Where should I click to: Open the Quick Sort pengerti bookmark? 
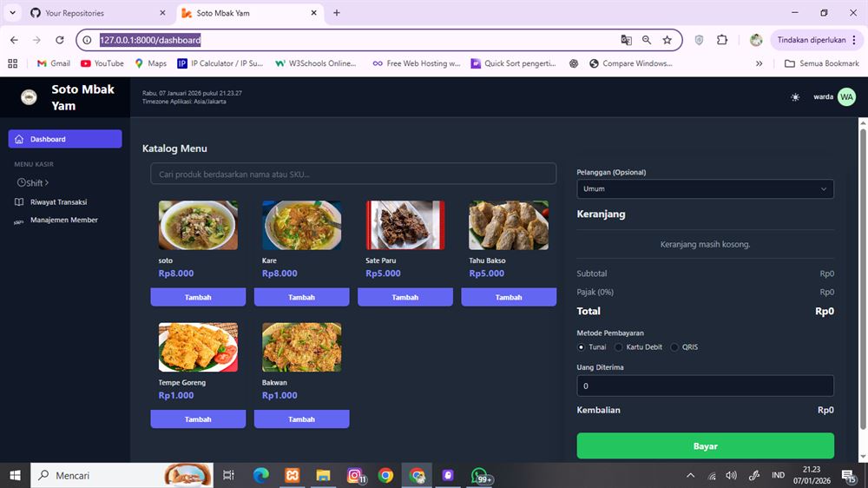(x=514, y=63)
